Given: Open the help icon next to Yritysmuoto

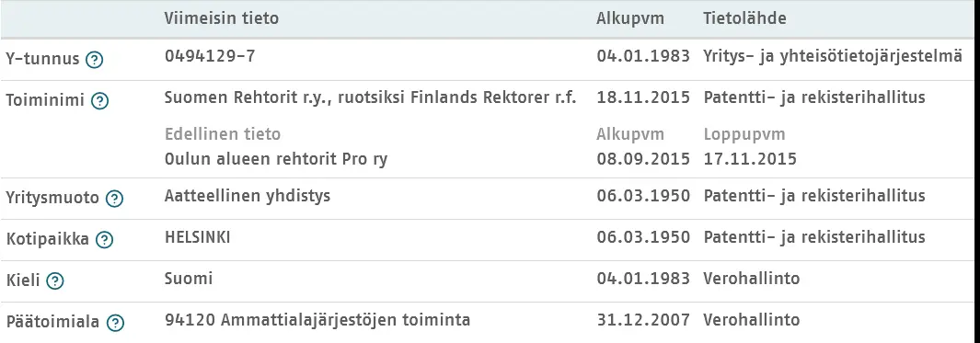Looking at the screenshot, I should point(114,199).
